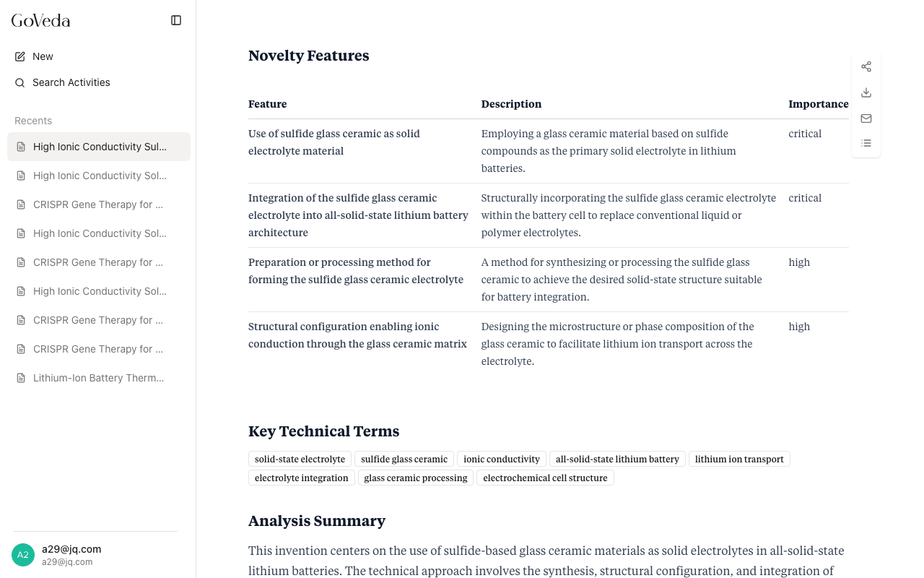Click Search Activities
This screenshot has height=578, width=924.
[x=71, y=82]
